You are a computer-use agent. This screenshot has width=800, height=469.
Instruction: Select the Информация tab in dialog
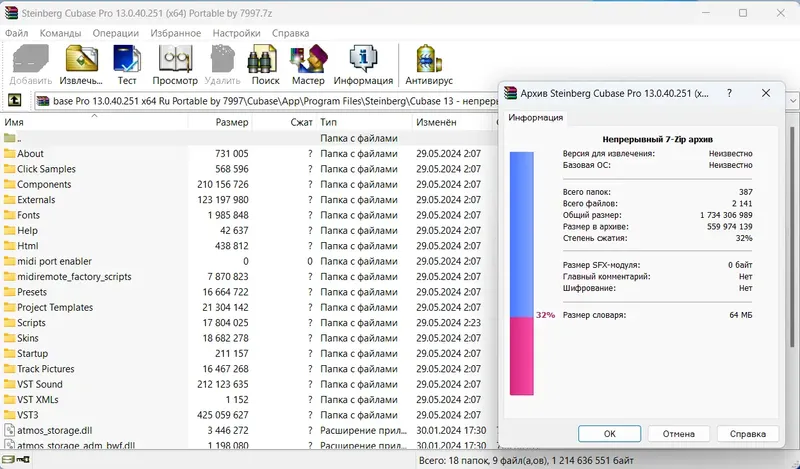click(x=535, y=117)
